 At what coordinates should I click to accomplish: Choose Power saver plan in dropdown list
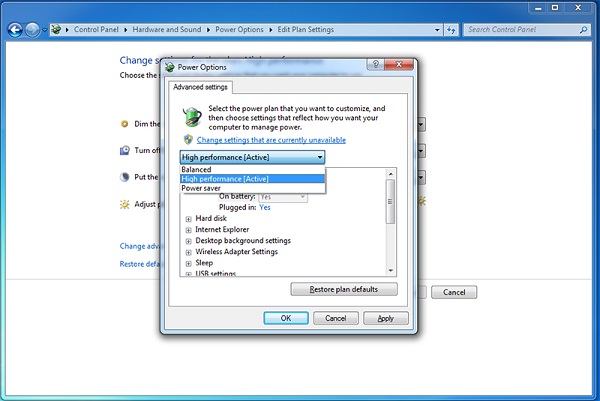[202, 187]
